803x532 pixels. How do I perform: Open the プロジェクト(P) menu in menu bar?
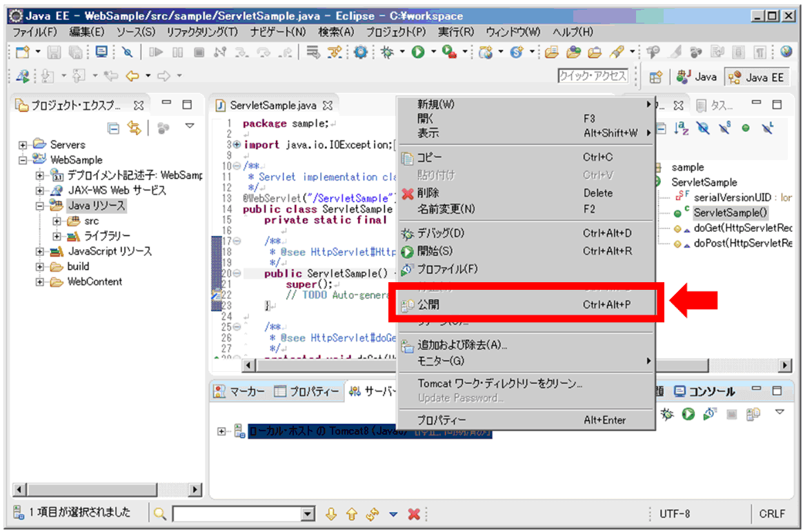395,32
